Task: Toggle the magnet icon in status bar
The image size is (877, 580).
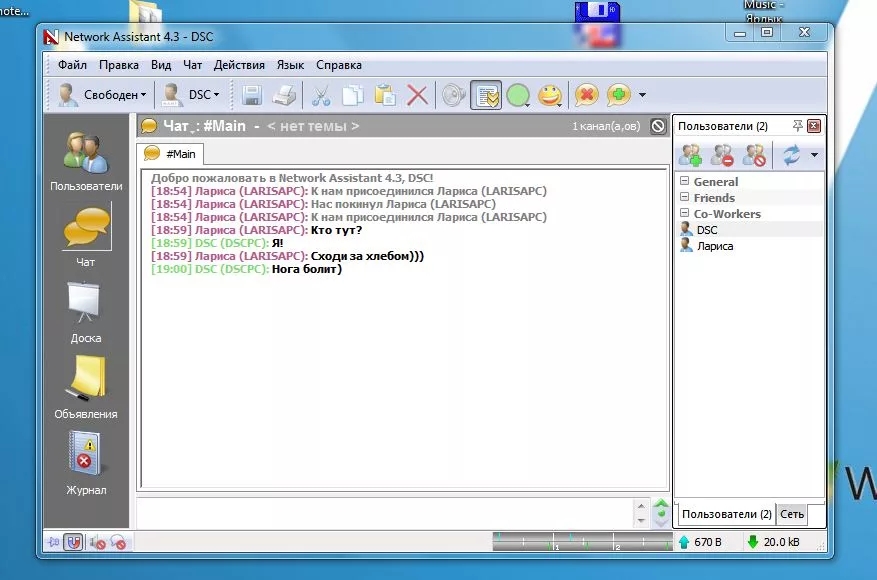Action: click(x=73, y=542)
